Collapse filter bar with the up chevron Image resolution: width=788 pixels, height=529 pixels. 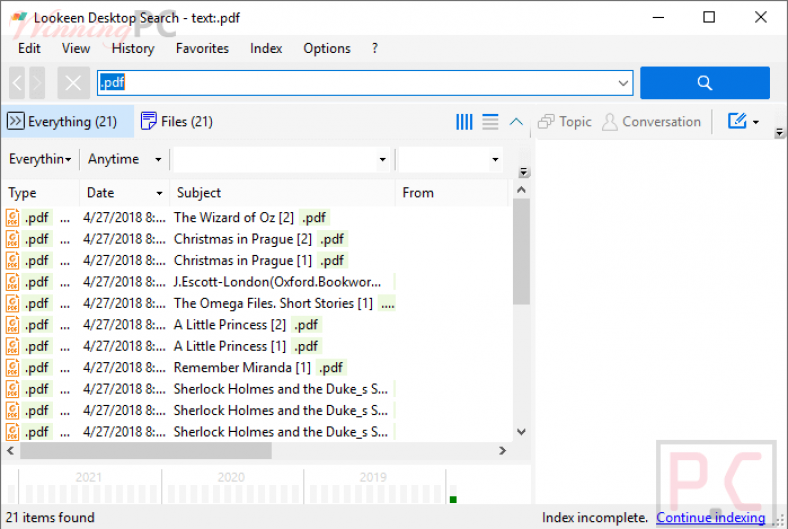pos(516,122)
